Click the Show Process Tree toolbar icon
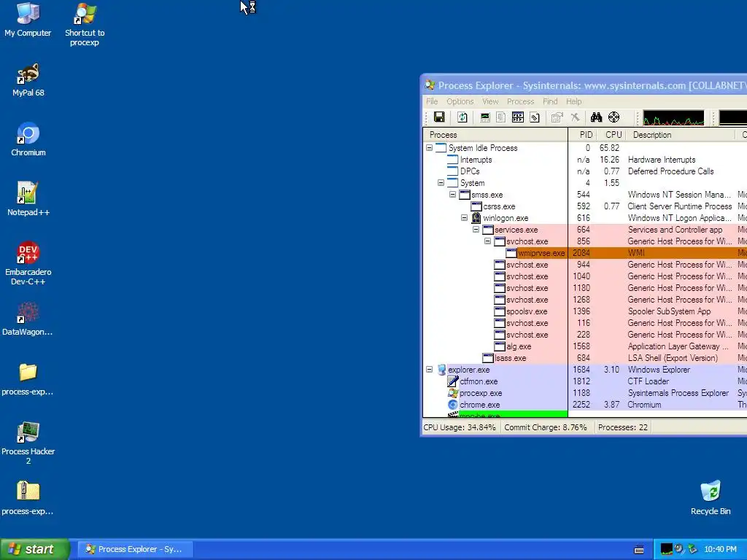 click(x=500, y=117)
